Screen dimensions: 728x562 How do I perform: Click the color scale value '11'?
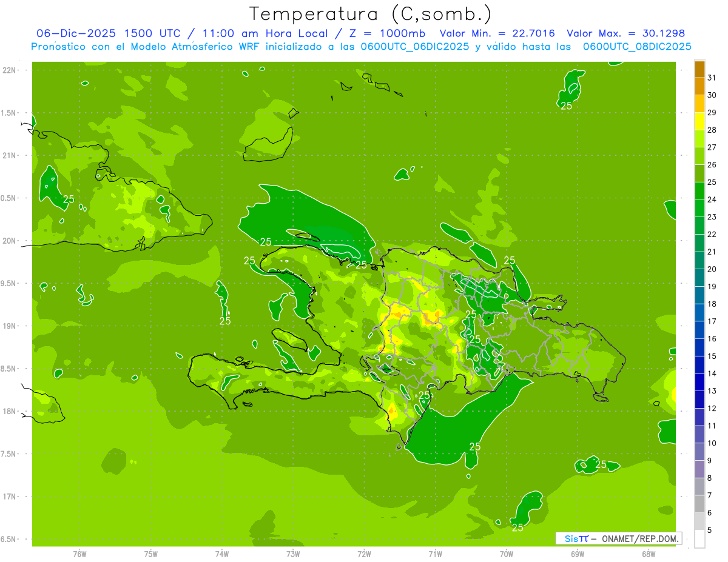pos(712,426)
